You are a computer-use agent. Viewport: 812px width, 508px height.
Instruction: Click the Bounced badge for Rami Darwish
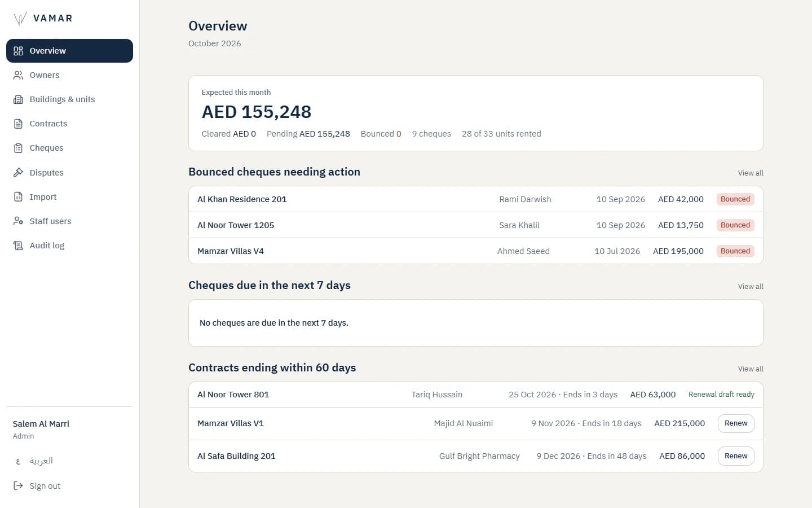(735, 199)
